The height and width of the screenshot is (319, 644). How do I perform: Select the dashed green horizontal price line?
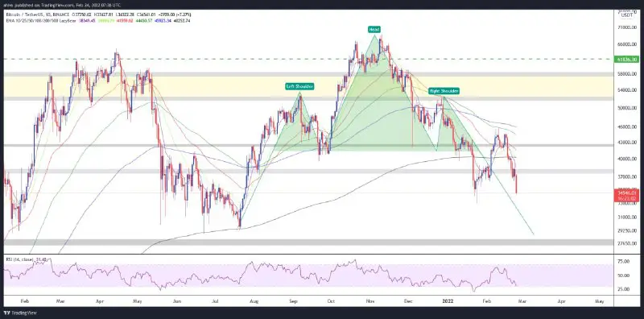pos(308,59)
